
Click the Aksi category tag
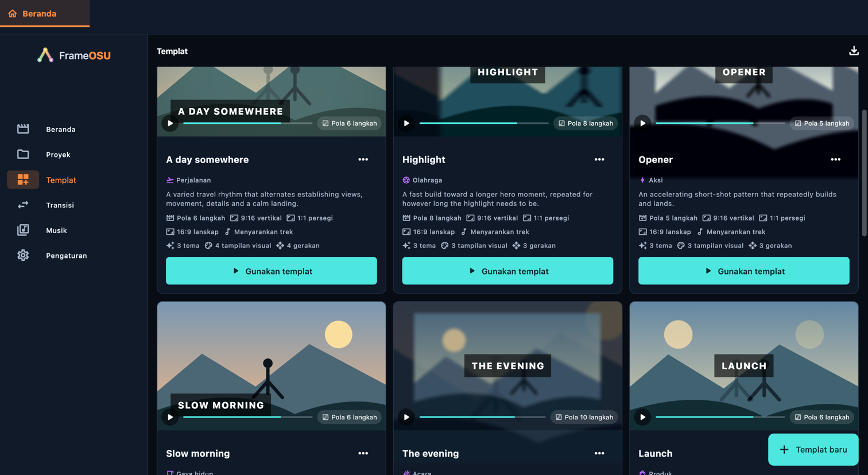pos(651,180)
